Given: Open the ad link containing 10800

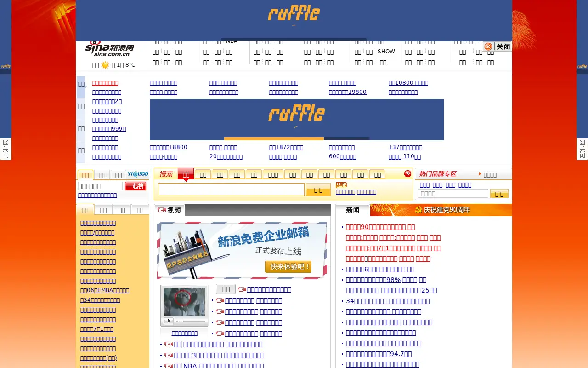Looking at the screenshot, I should (408, 83).
